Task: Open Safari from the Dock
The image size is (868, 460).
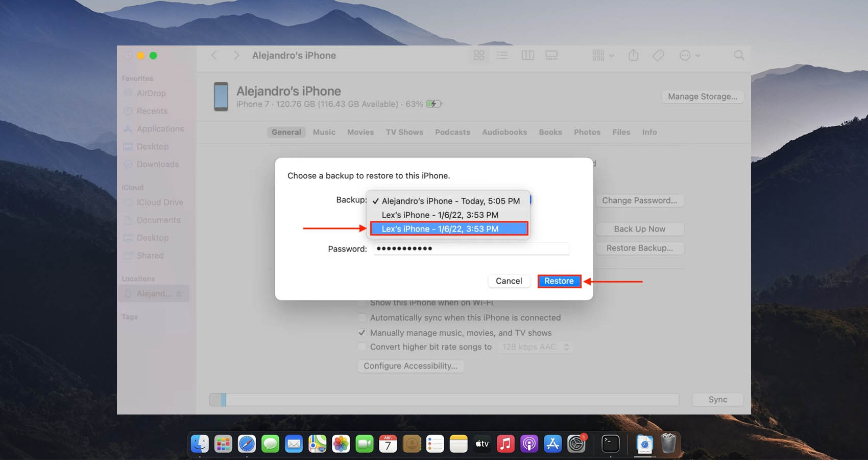Action: 247,444
